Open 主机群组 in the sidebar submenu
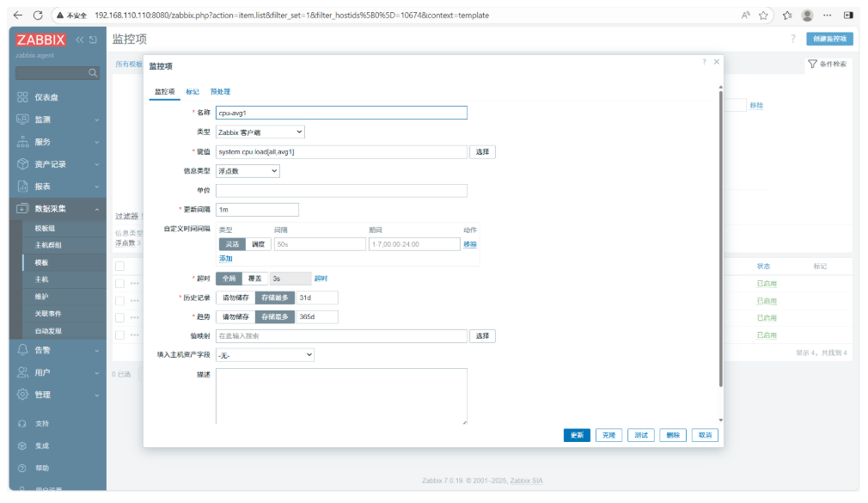Image resolution: width=868 pixels, height=503 pixels. pos(48,245)
